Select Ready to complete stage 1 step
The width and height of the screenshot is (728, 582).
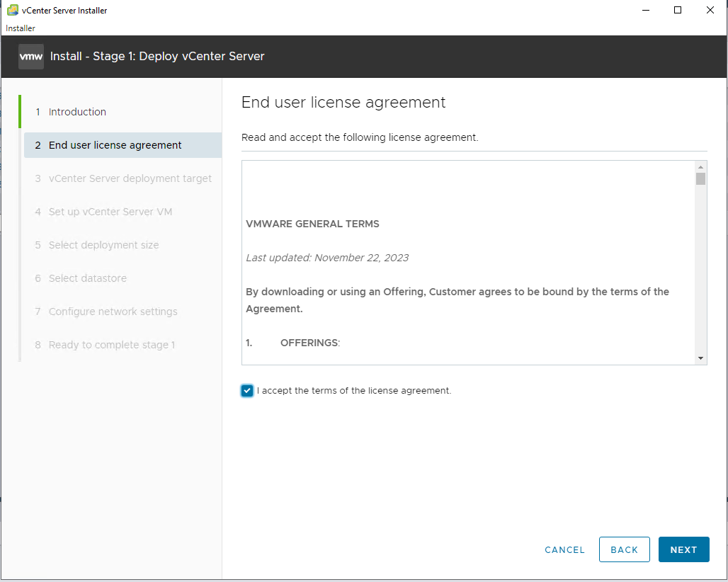coord(112,345)
